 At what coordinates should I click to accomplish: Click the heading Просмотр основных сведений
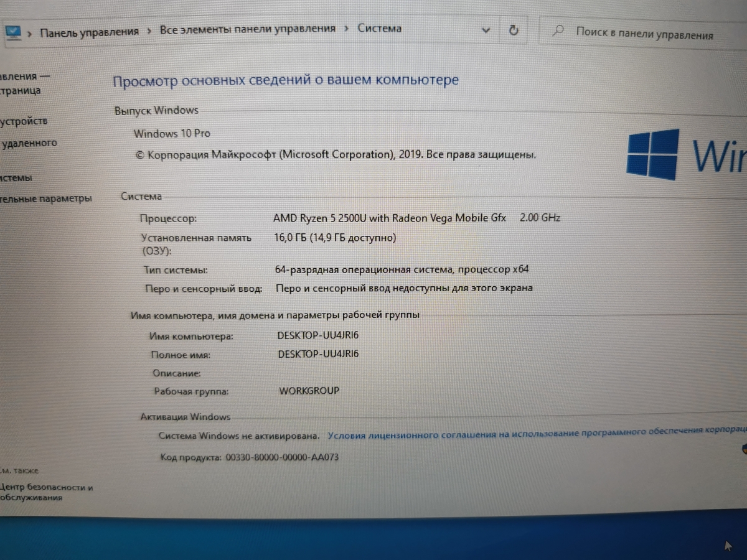[285, 81]
